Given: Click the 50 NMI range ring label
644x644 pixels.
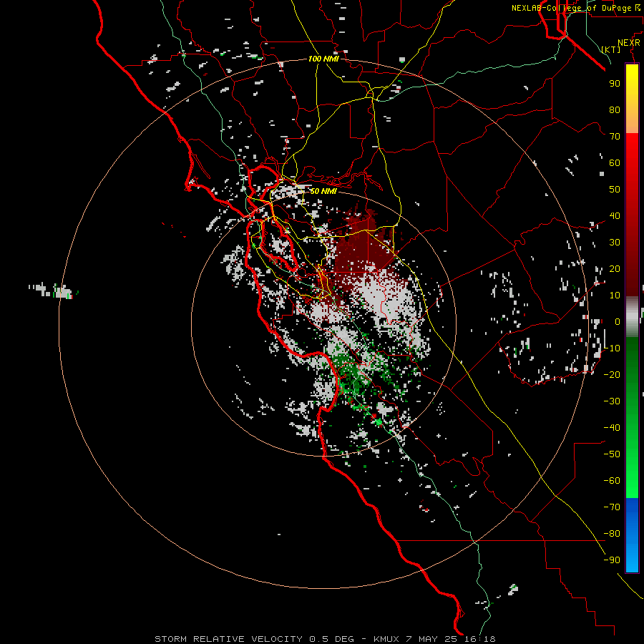Looking at the screenshot, I should [323, 191].
